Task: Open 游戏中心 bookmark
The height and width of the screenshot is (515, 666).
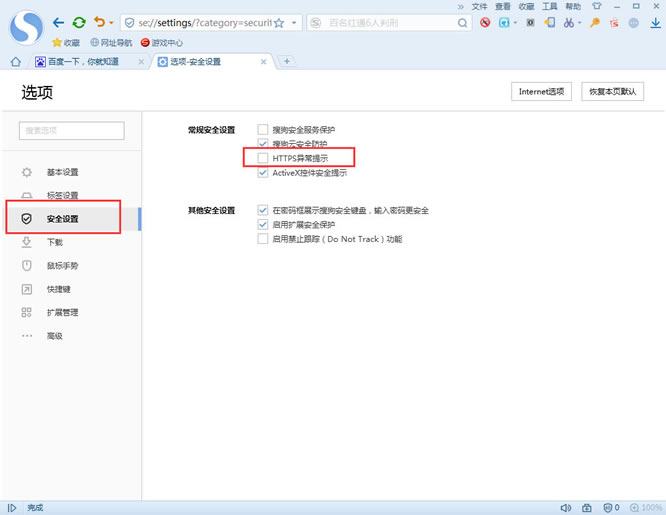Action: click(x=161, y=42)
